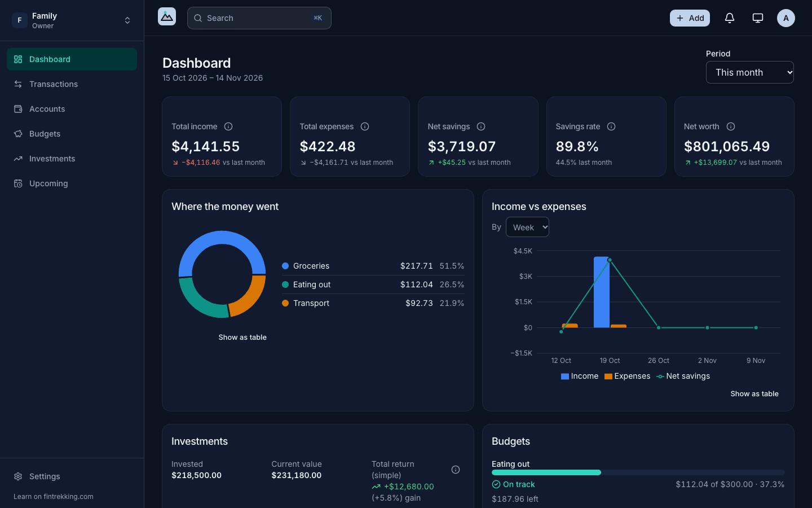Click the Settings gear icon in sidebar
Screen dimensions: 812x508
18,476
